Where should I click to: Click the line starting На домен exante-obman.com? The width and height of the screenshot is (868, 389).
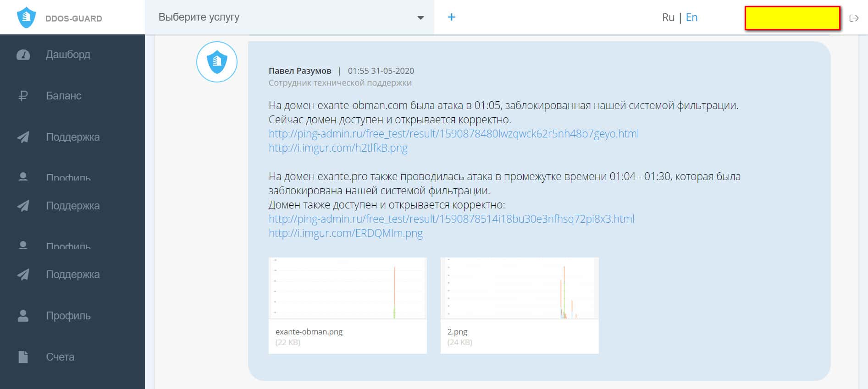click(503, 105)
